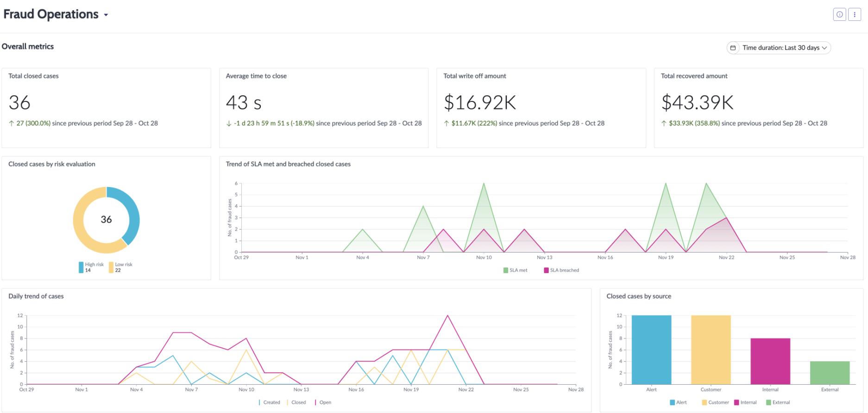This screenshot has width=868, height=413.
Task: Click the 43 s average time value
Action: tap(244, 102)
